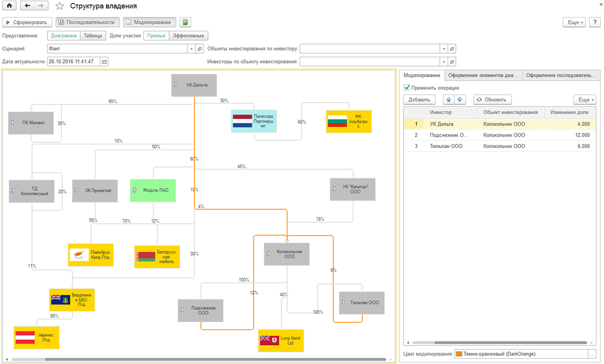Click the Добавить button

[419, 100]
